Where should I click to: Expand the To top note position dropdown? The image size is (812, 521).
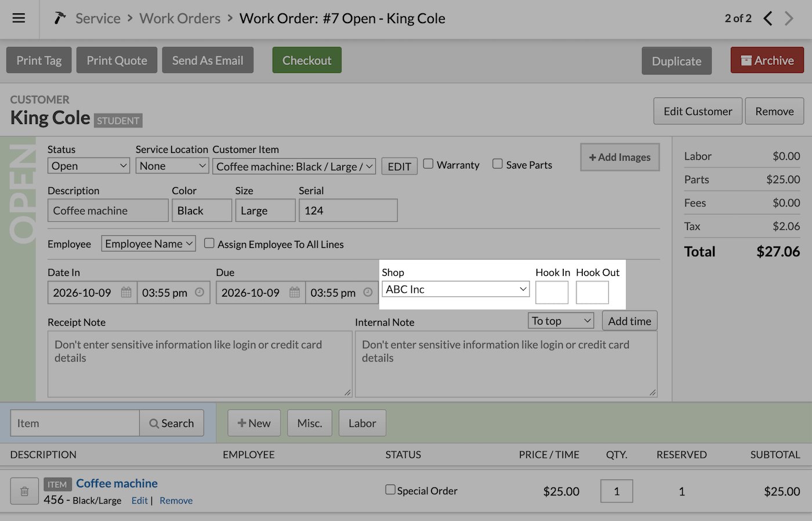[561, 320]
